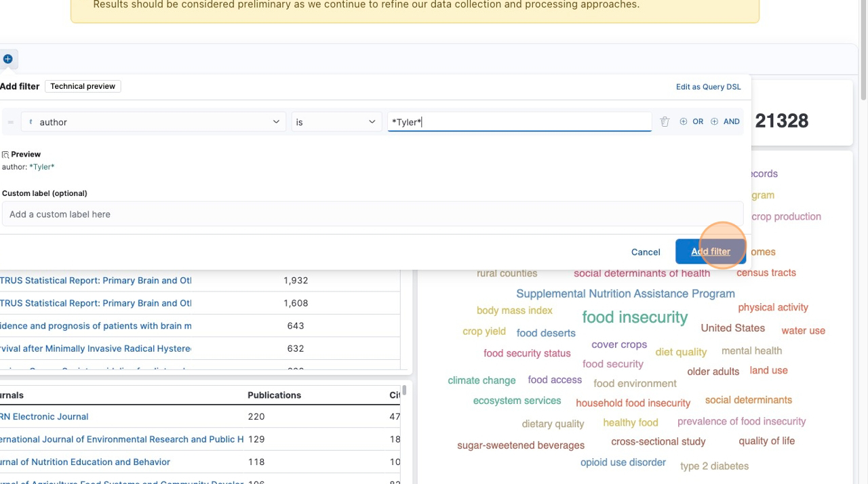Click 'water use' tag

[803, 331]
